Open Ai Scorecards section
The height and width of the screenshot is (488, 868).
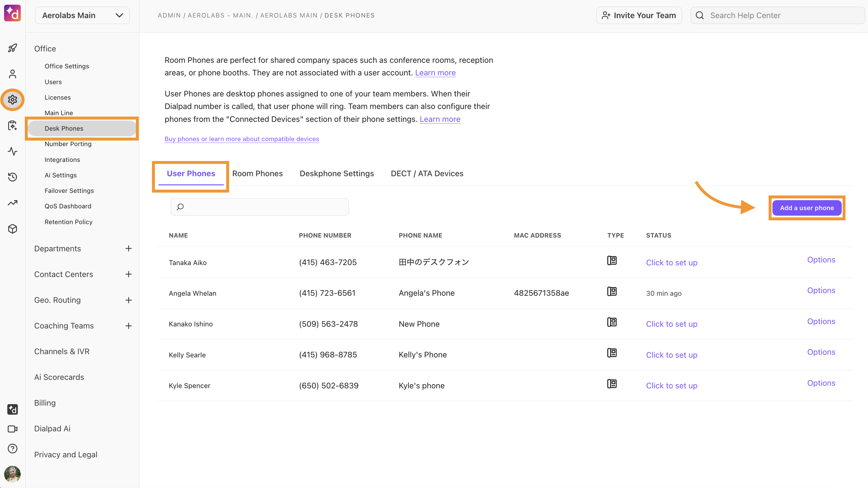(59, 377)
